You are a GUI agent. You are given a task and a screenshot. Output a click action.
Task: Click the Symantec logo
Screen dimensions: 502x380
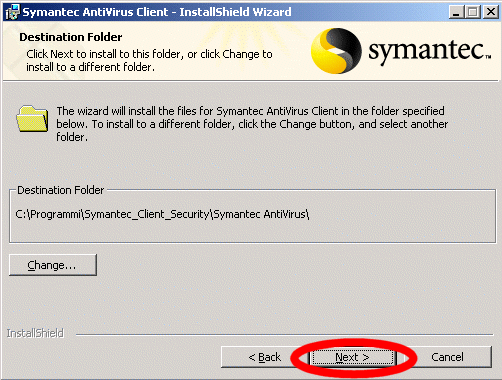401,51
